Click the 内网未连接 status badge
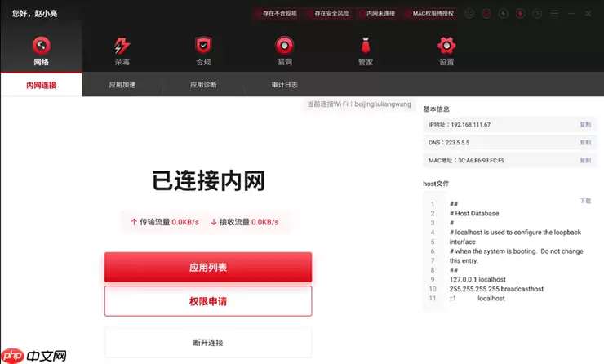The height and width of the screenshot is (364, 604). point(377,14)
